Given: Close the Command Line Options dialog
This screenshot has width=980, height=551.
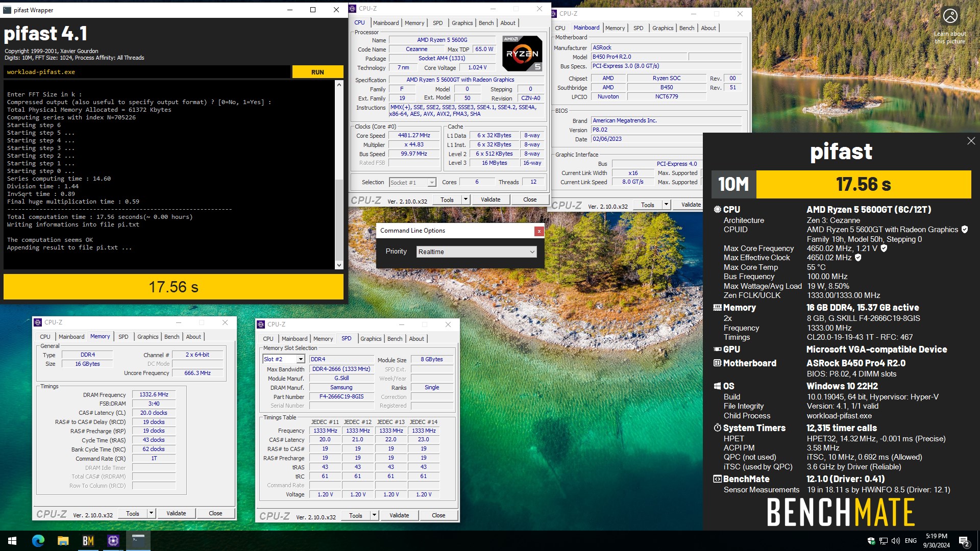Looking at the screenshot, I should tap(538, 231).
